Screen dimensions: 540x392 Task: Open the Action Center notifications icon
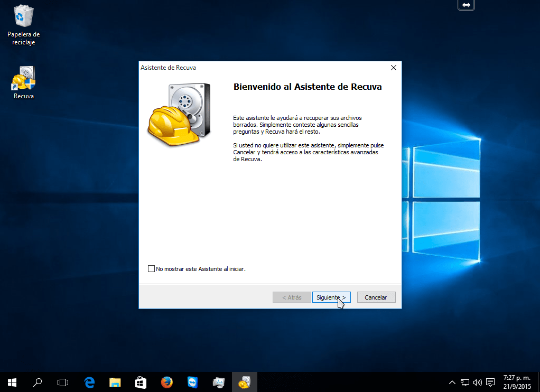pos(490,382)
